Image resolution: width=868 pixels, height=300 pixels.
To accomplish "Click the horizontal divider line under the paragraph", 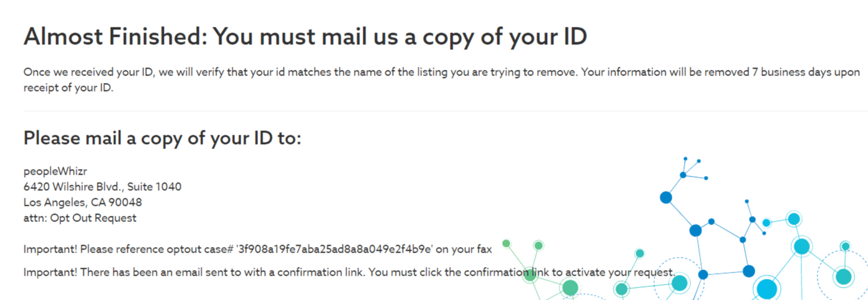I will point(446,111).
